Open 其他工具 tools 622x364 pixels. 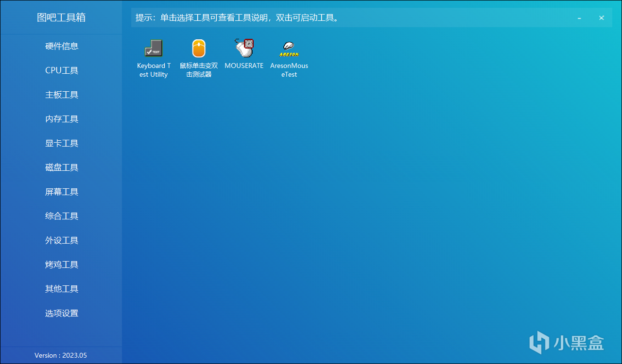point(62,288)
